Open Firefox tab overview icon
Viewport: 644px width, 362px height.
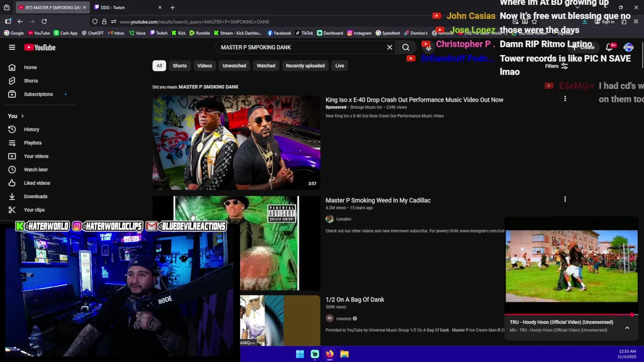[7, 8]
